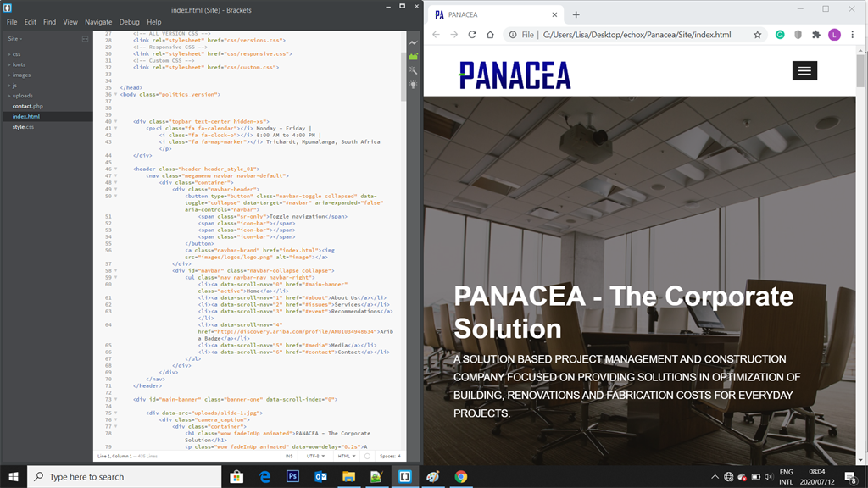The image size is (868, 488).
Task: Collapse the fold arrow at line 36
Action: 115,95
